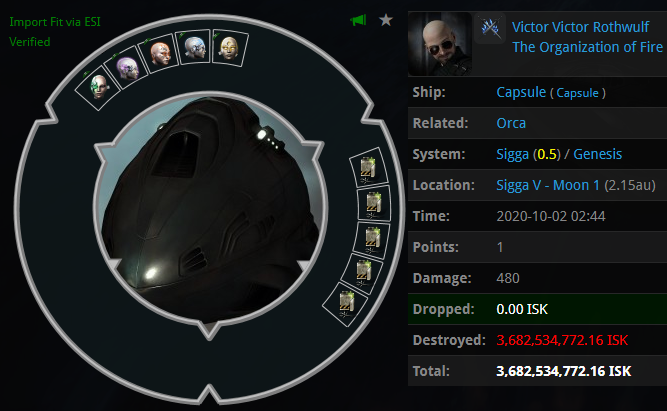Click the golden head implant icon
Image resolution: width=667 pixels, height=411 pixels.
click(229, 48)
